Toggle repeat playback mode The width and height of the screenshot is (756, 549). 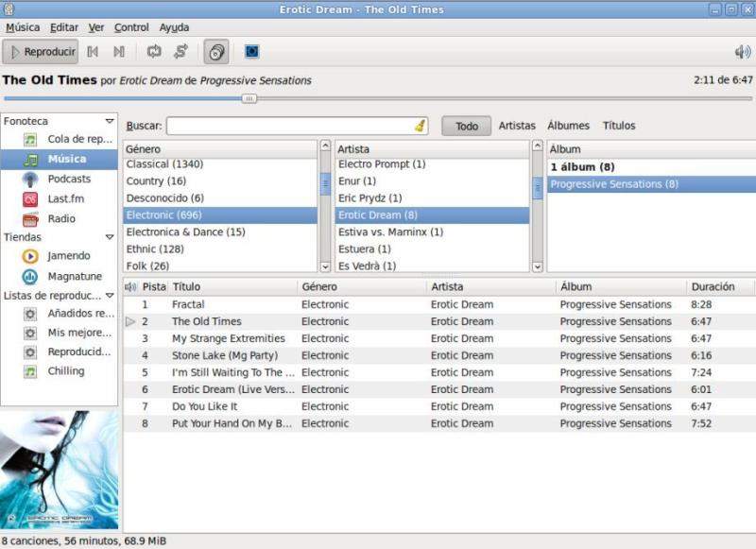coord(153,52)
